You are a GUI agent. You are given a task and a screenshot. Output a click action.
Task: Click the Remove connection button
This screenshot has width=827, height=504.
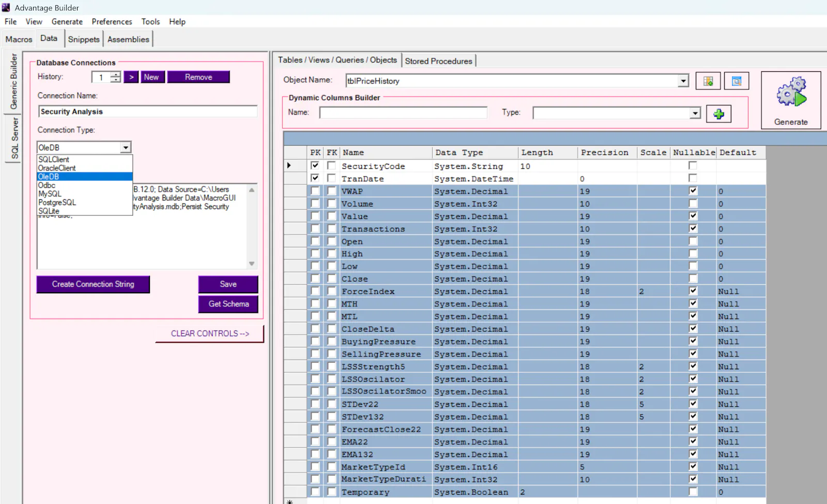(x=198, y=77)
